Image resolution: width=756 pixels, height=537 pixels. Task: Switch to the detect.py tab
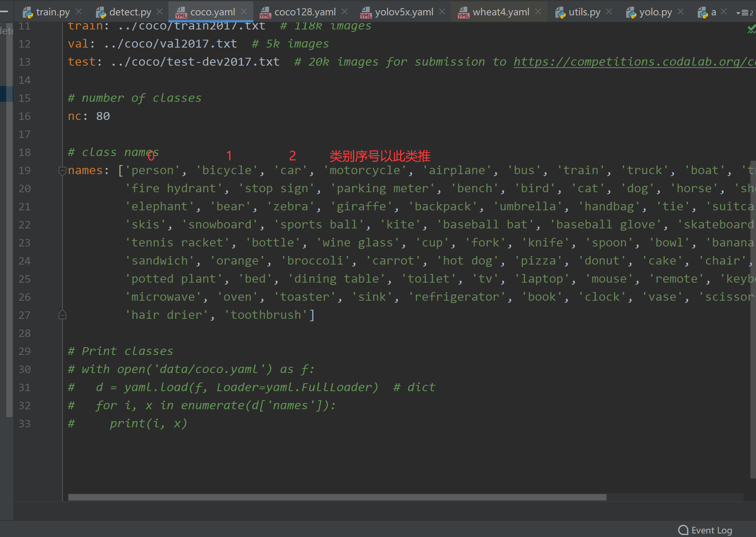[130, 12]
